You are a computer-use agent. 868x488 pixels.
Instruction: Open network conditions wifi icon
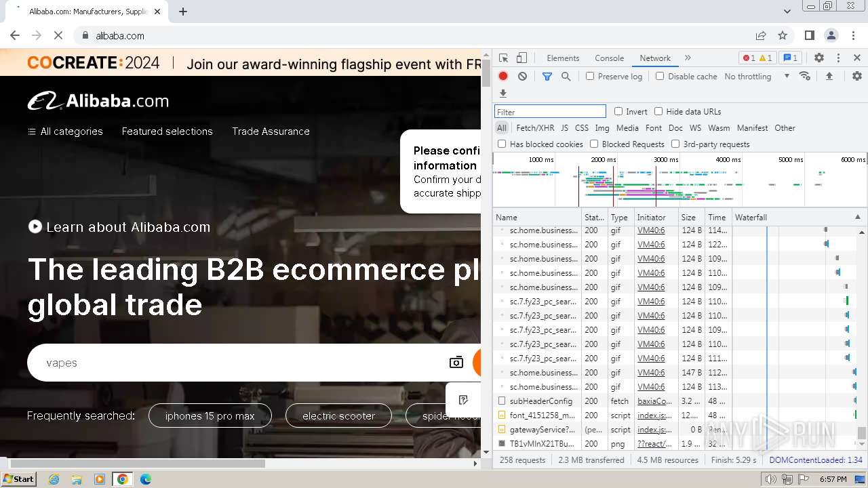click(805, 76)
